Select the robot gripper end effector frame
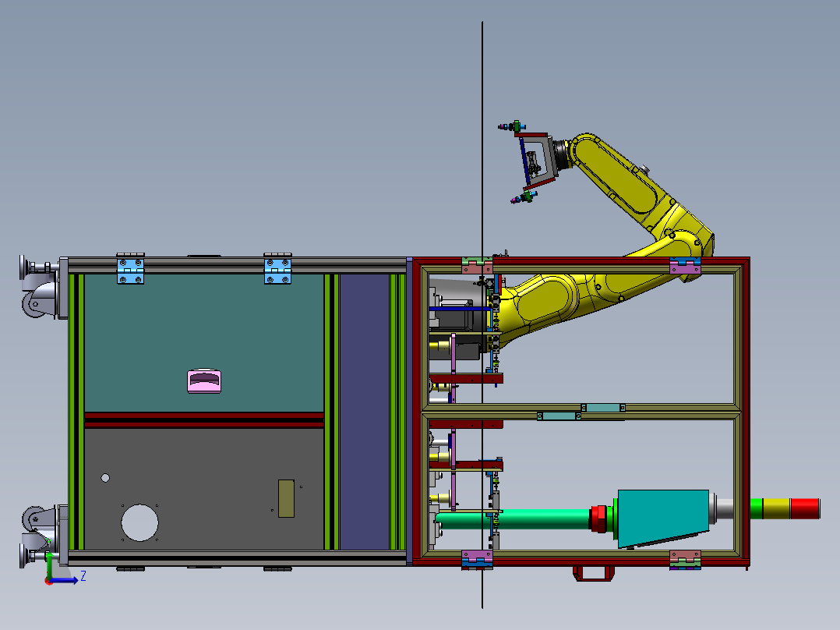Screen dimensions: 840x630 [536, 159]
